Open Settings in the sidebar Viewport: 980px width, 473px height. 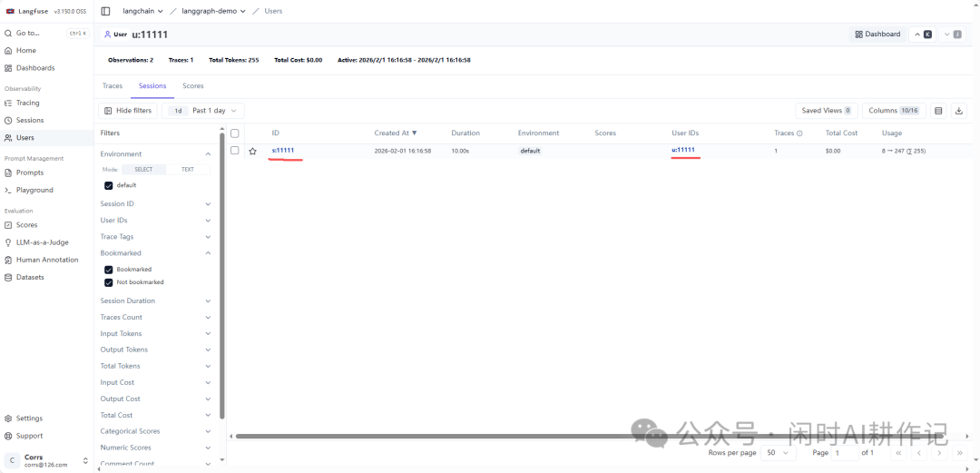[x=29, y=419]
